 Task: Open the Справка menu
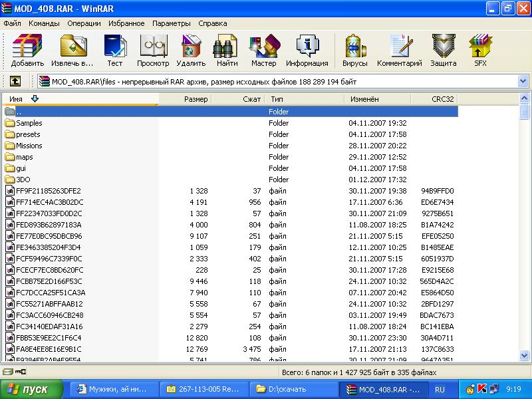(x=213, y=23)
